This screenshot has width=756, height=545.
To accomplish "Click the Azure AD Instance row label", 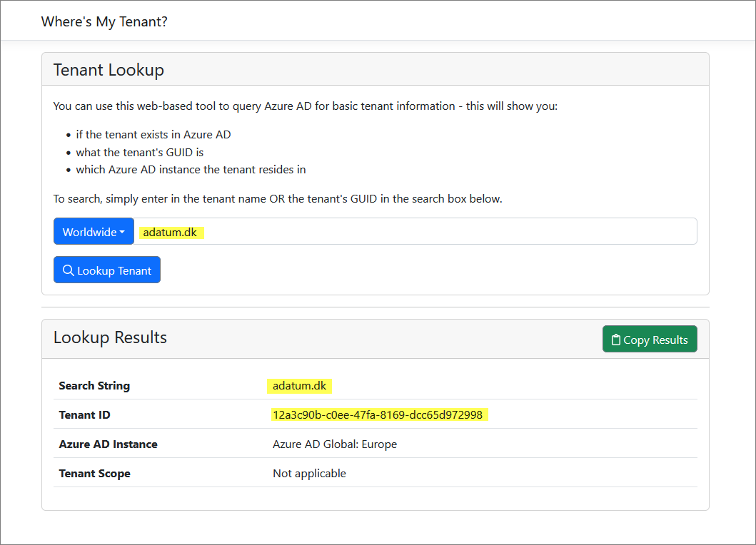I will 108,444.
